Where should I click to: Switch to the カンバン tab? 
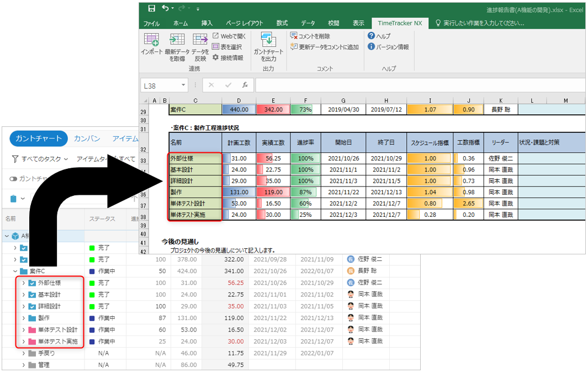pos(87,138)
